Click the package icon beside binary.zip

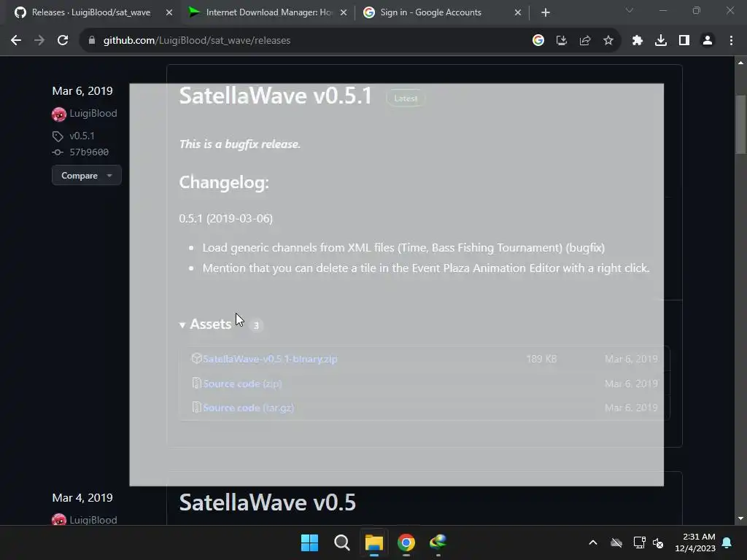click(196, 359)
